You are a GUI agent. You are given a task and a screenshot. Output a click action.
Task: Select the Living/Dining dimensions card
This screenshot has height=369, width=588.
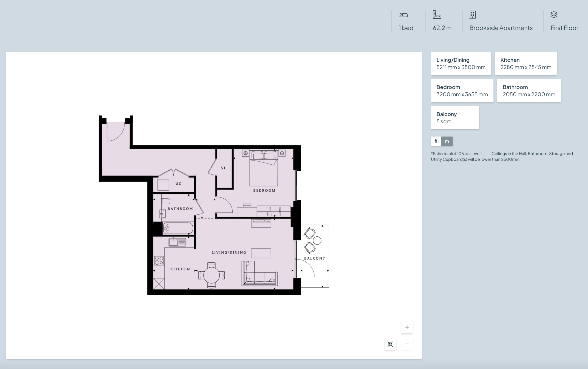tap(461, 63)
